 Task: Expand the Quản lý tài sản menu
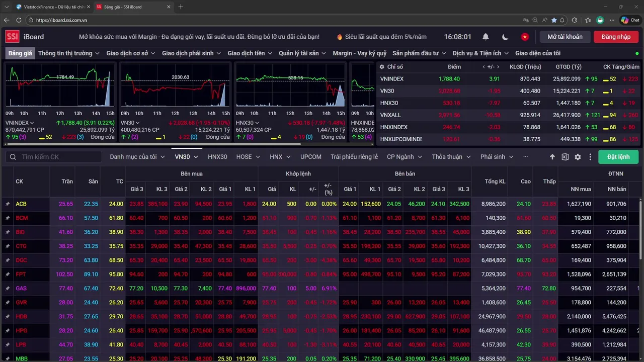click(x=303, y=53)
